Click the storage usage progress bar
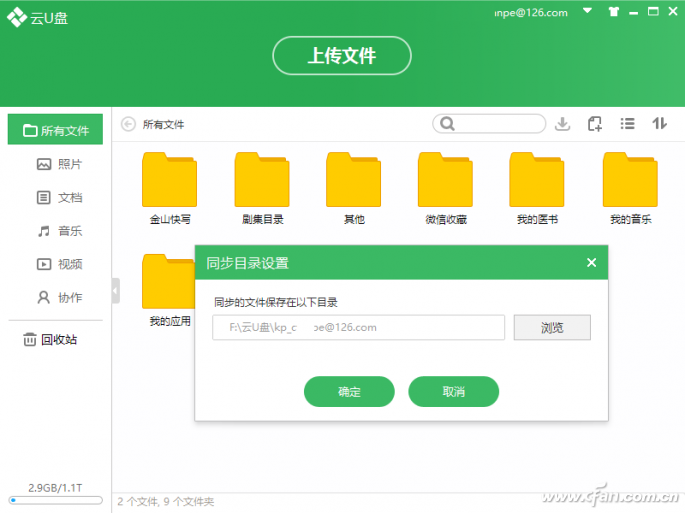The height and width of the screenshot is (513, 685). pyautogui.click(x=55, y=500)
